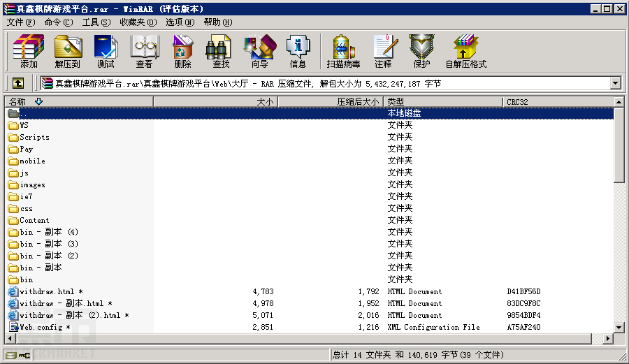This screenshot has width=629, height=364.
Task: Click the packed size value 1,952
Action: pos(368,303)
